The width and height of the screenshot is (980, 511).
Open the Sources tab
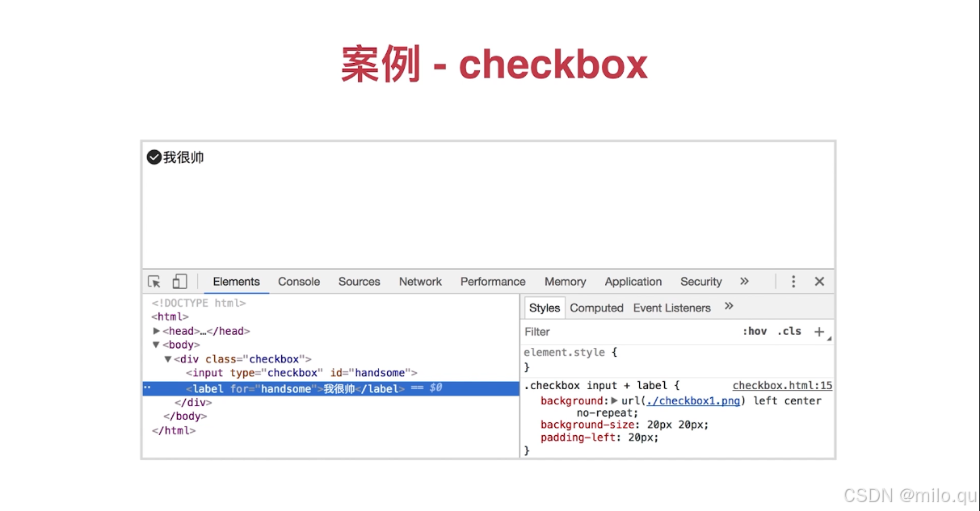click(360, 282)
